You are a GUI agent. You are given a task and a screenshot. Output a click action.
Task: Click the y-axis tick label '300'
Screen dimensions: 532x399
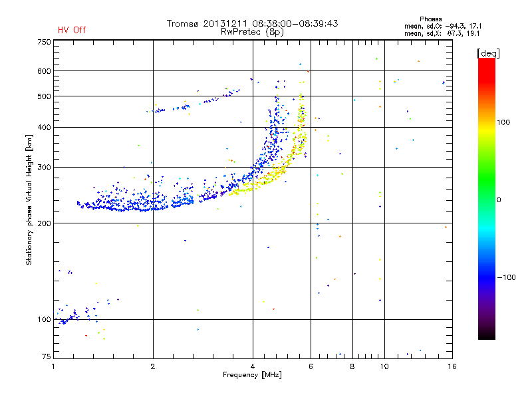tap(44, 168)
